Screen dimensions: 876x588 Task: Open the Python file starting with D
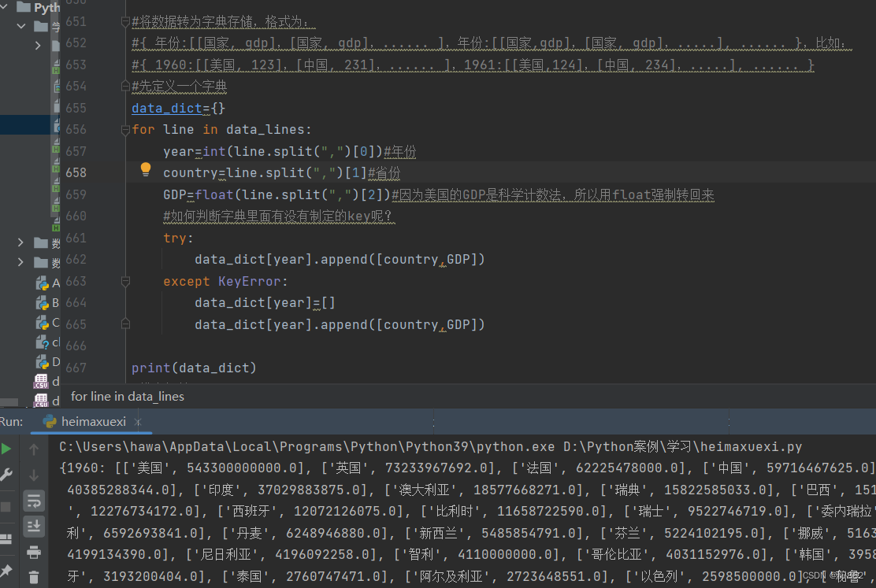48,361
